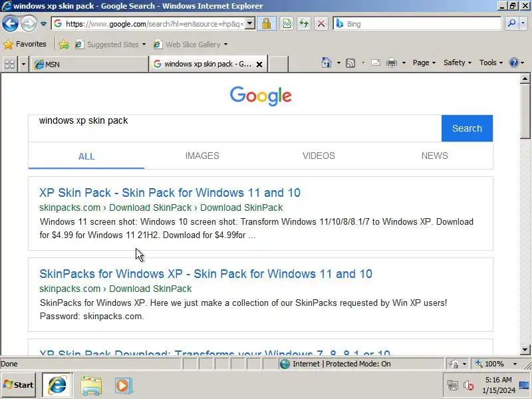
Task: Click the Show Desktop tray icon
Action: 524,385
